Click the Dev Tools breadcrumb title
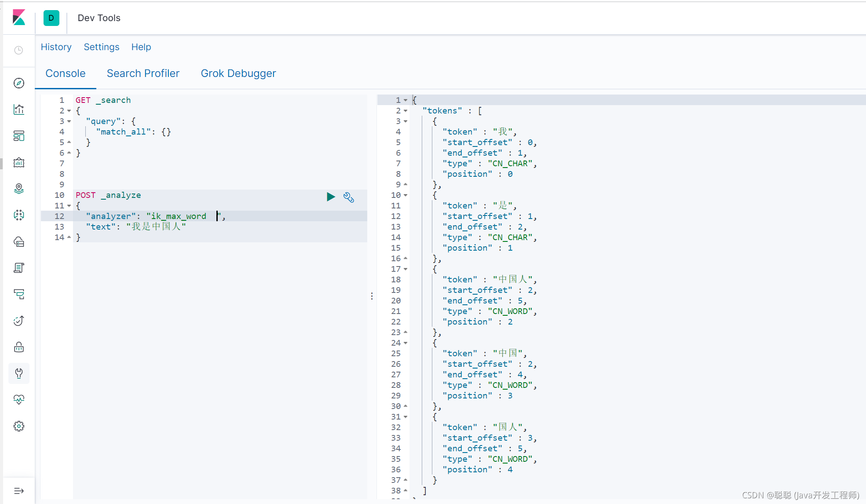Image resolution: width=866 pixels, height=504 pixels. [x=99, y=18]
